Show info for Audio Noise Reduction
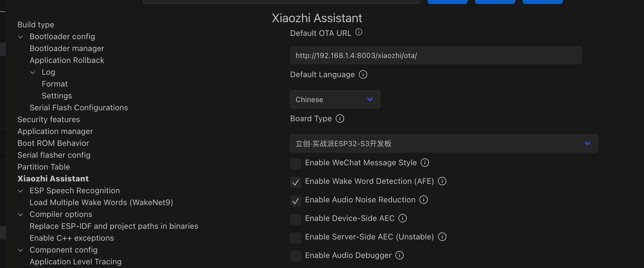 pos(424,200)
